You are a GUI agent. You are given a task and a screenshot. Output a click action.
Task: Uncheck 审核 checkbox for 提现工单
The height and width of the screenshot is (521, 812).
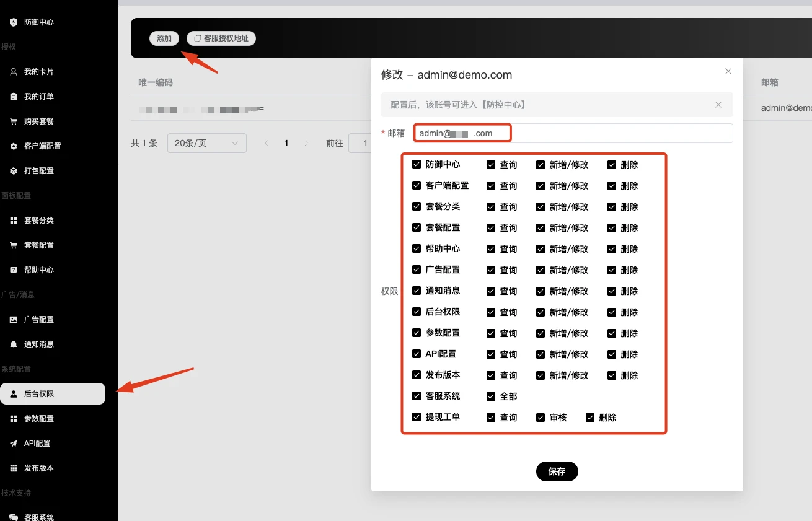pyautogui.click(x=541, y=418)
